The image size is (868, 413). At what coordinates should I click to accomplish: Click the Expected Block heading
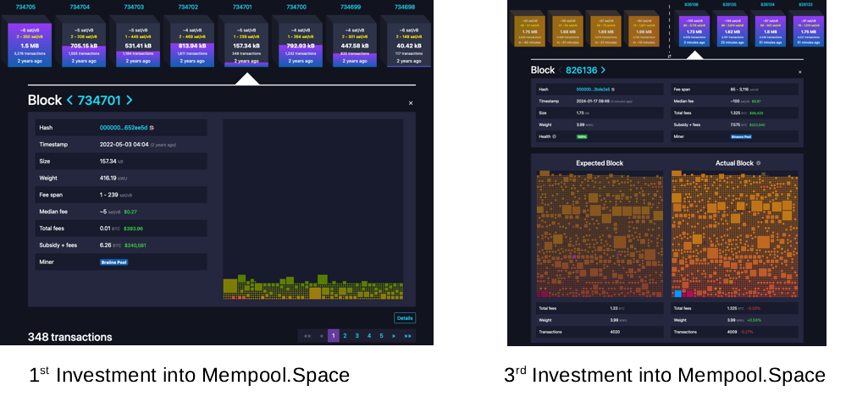[600, 163]
